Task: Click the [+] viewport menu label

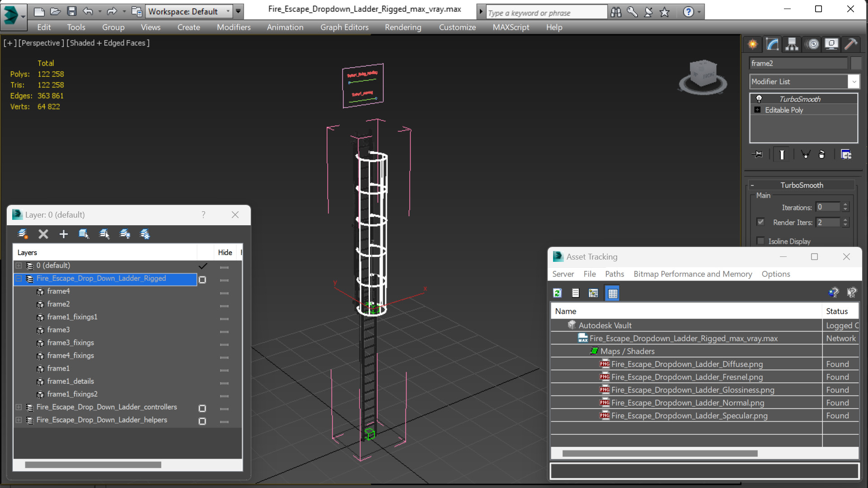Action: [10, 43]
